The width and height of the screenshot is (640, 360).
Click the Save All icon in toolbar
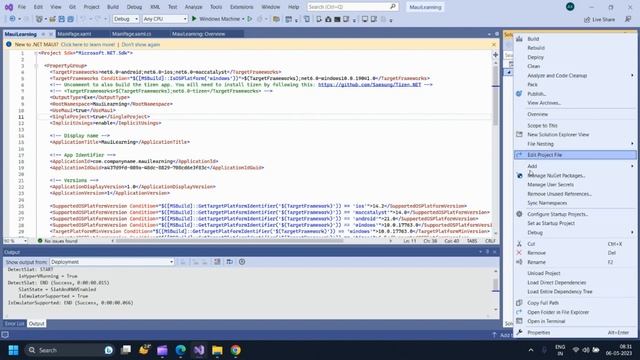point(70,19)
